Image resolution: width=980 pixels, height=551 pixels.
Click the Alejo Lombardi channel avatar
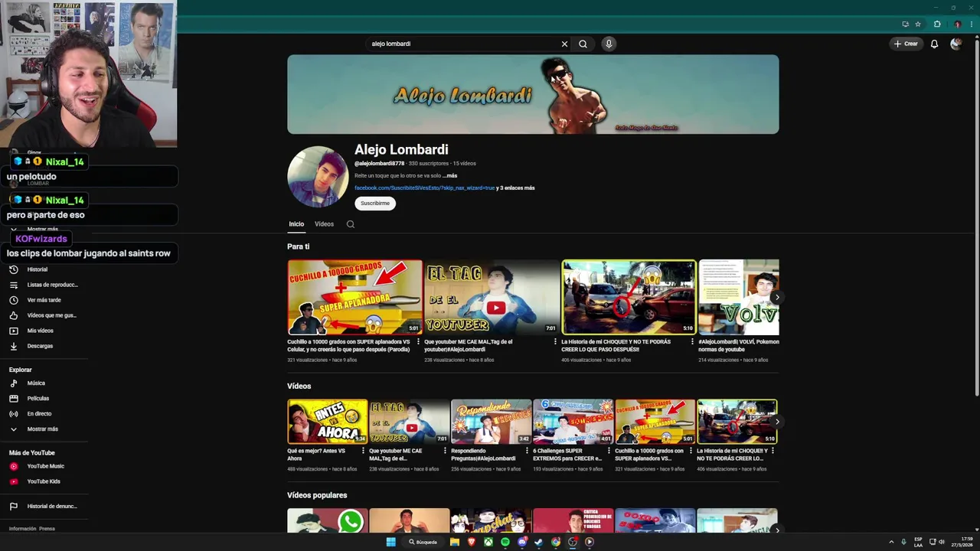pos(318,177)
